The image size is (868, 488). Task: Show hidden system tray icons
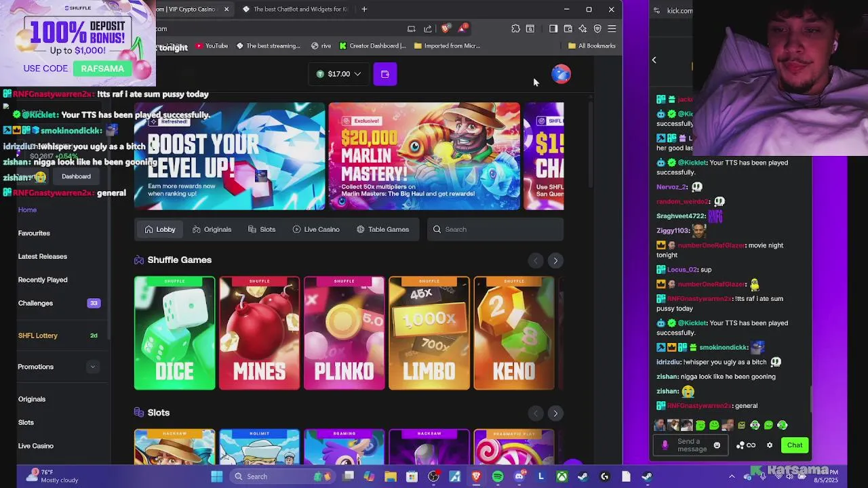point(732,476)
